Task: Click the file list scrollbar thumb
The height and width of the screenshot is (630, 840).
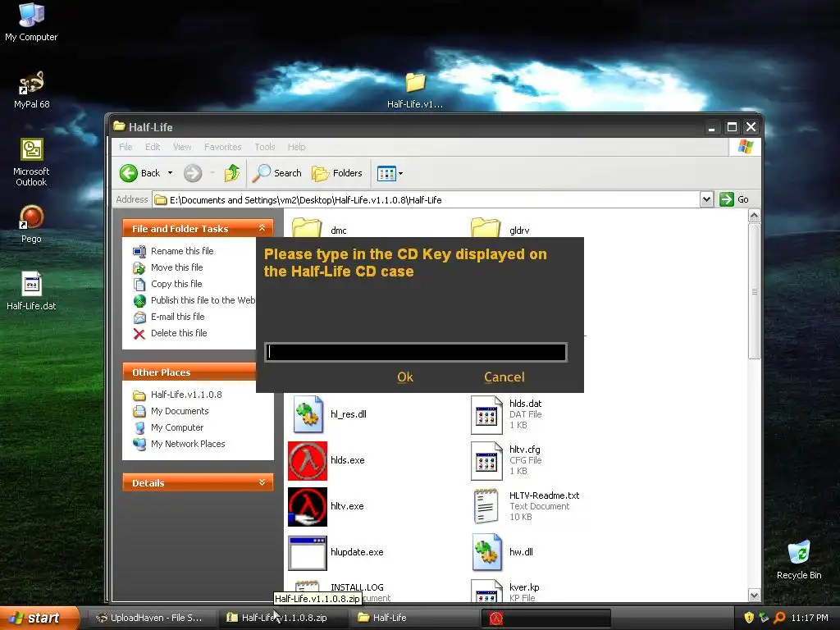Action: coord(755,291)
